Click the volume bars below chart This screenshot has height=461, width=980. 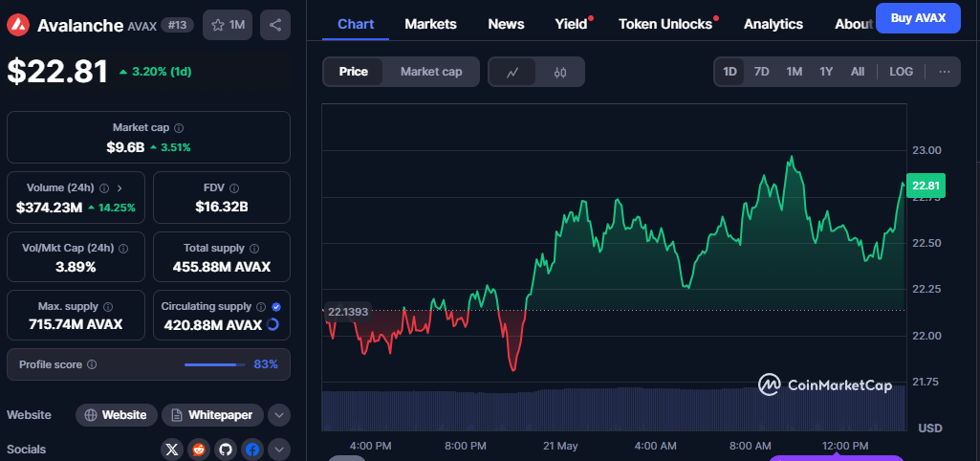click(x=614, y=408)
